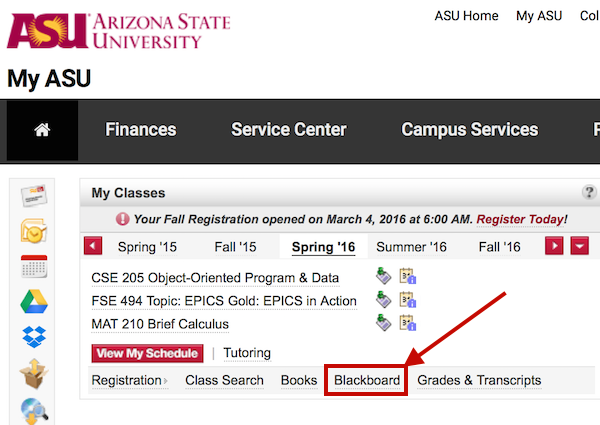Switch to the Summer '16 tab
This screenshot has height=425, width=600.
[411, 247]
